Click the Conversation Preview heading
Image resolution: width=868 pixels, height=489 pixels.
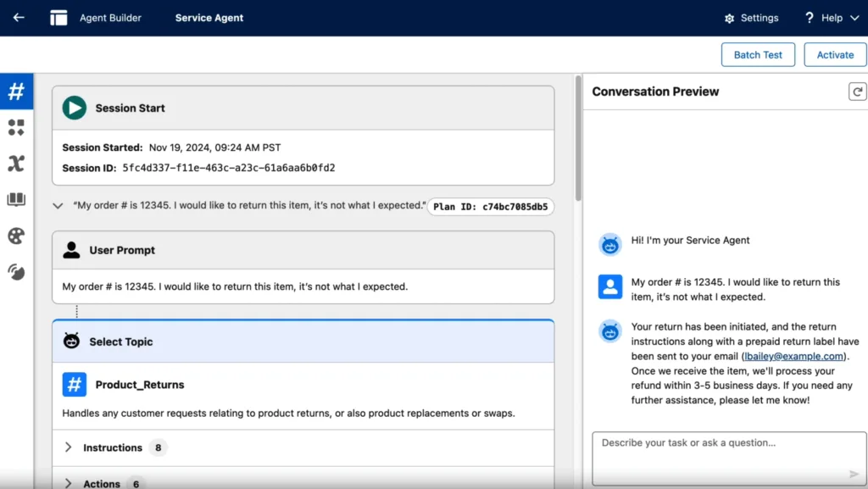pyautogui.click(x=655, y=92)
